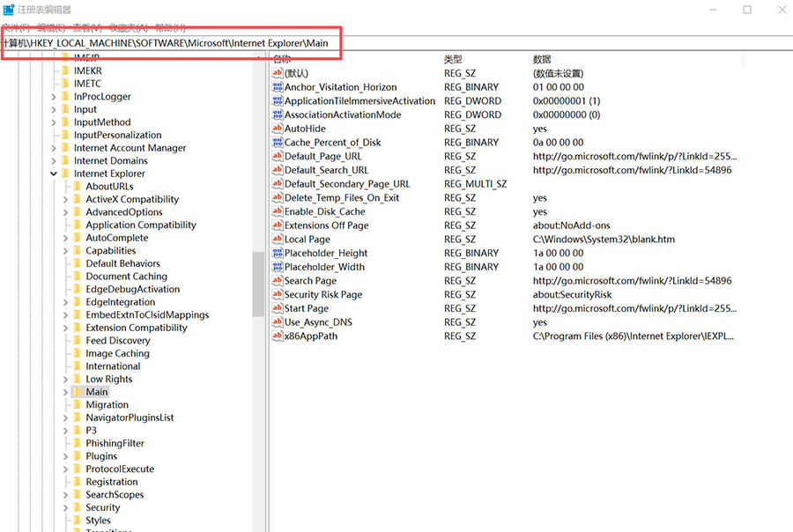Click the multi-string icon for Default_Secondary_Page_URL

[278, 184]
